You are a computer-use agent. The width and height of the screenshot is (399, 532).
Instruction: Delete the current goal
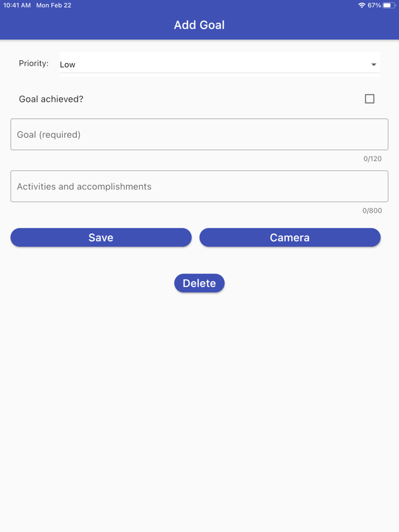tap(199, 283)
